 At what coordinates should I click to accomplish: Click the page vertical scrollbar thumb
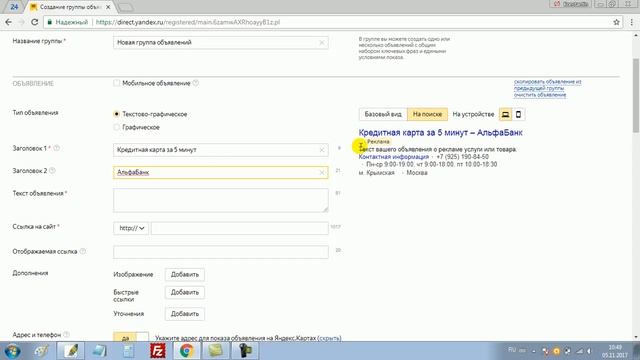[636, 95]
